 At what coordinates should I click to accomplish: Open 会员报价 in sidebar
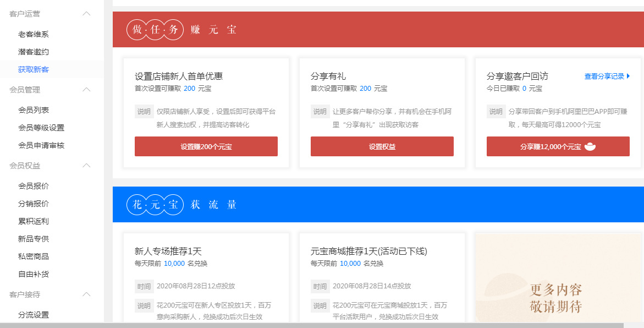click(x=33, y=186)
